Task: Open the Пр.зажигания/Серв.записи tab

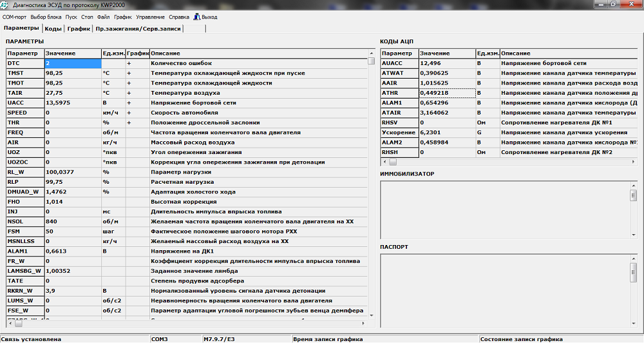Action: click(x=138, y=28)
